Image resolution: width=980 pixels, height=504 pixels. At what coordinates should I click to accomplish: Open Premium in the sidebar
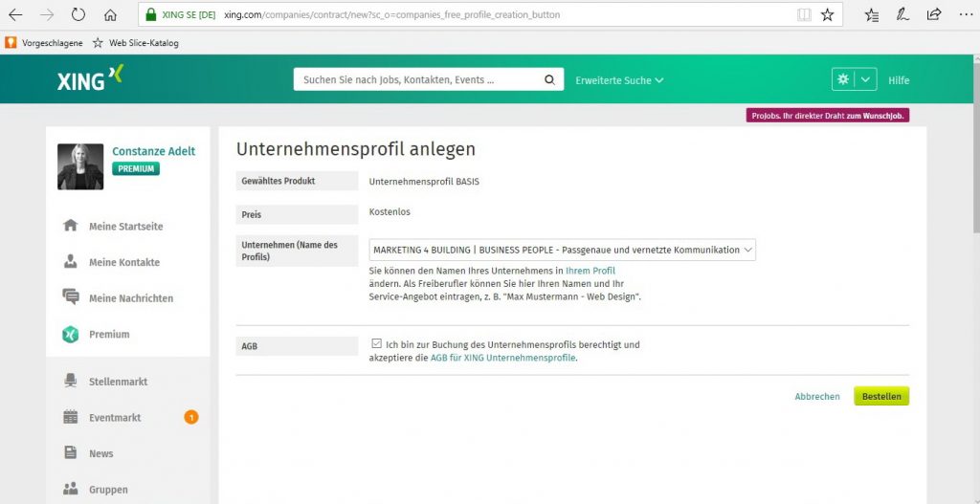[x=109, y=334]
